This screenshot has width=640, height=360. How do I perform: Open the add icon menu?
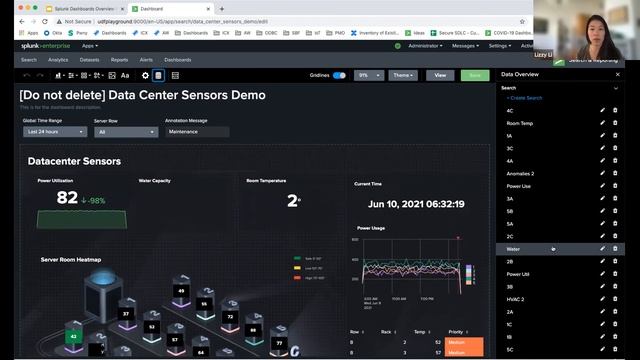85,76
